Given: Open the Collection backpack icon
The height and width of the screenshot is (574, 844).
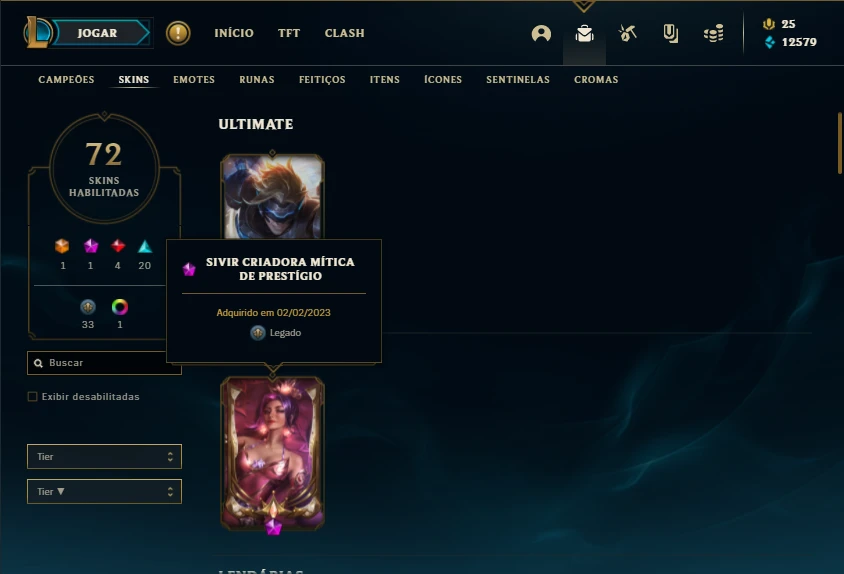Looking at the screenshot, I should [584, 33].
